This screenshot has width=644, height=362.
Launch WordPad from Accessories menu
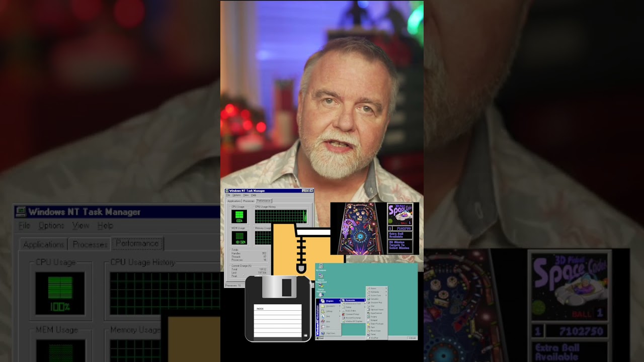[377, 338]
